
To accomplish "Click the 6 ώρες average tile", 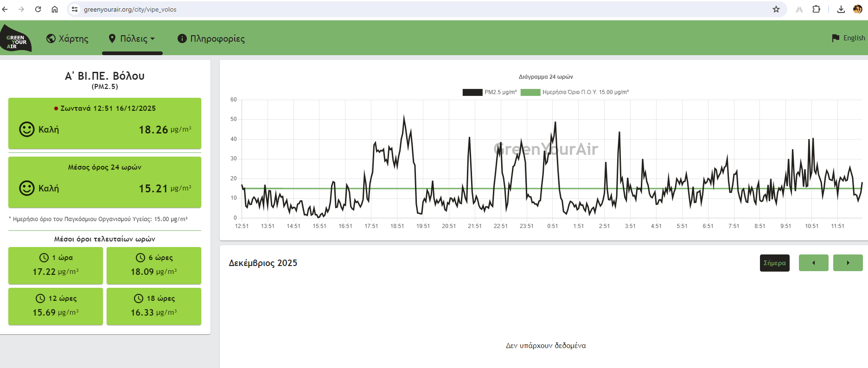I will click(x=153, y=266).
